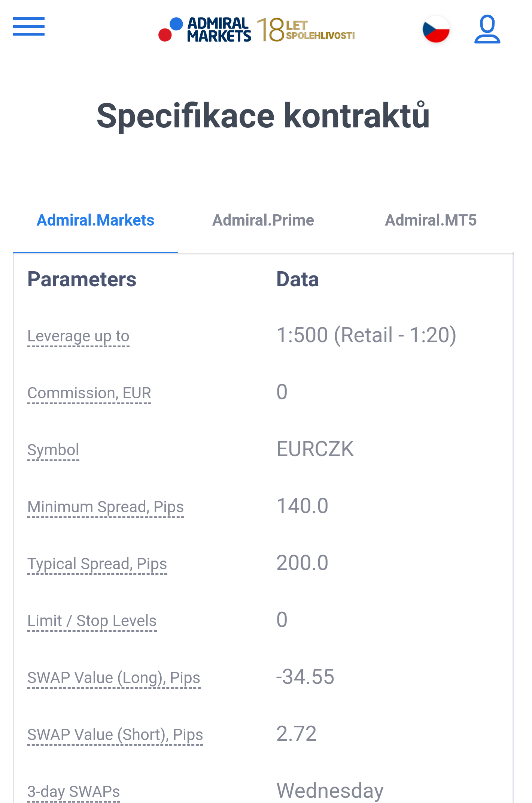Click the SWAP Value (Short), Pips label
The width and height of the screenshot is (532, 803).
pos(115,735)
